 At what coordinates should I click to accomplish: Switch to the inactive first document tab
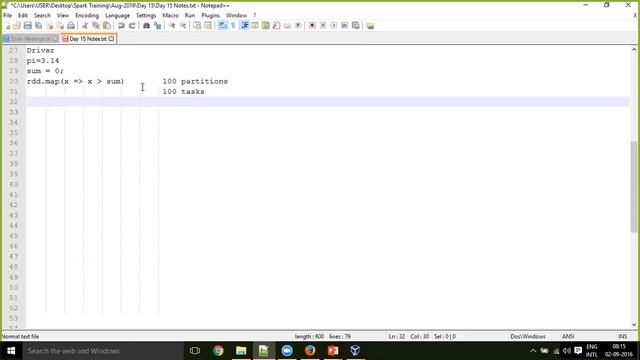tap(31, 39)
